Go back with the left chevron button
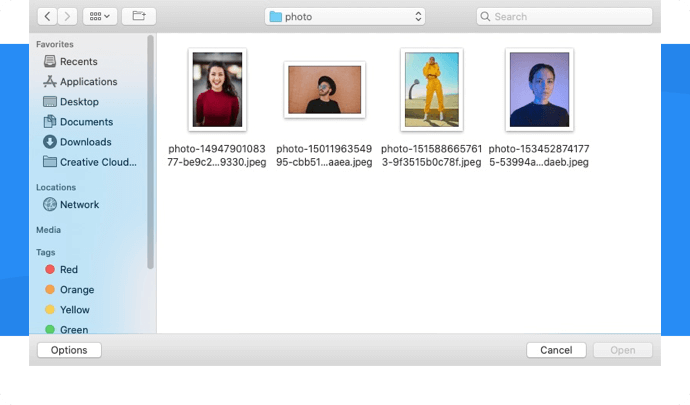The width and height of the screenshot is (690, 405). [48, 17]
